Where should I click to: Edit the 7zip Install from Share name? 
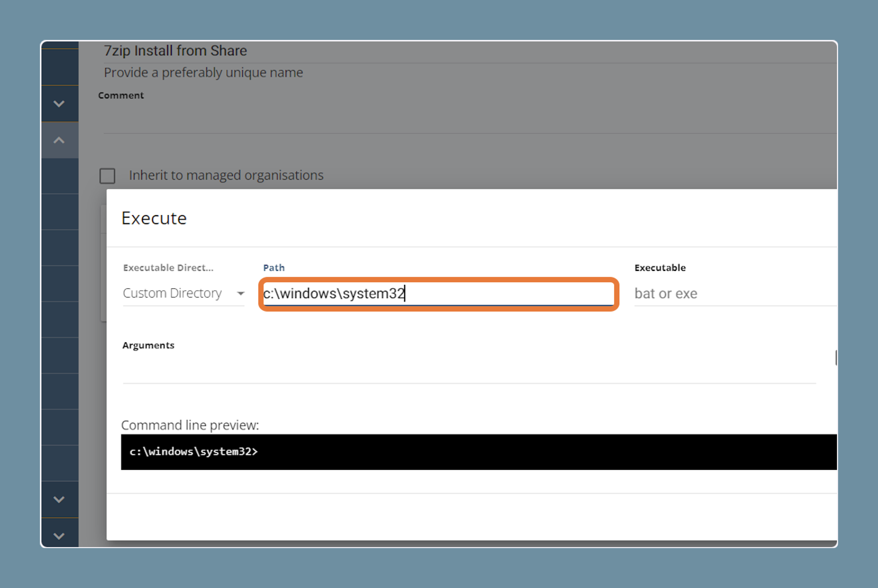point(470,51)
